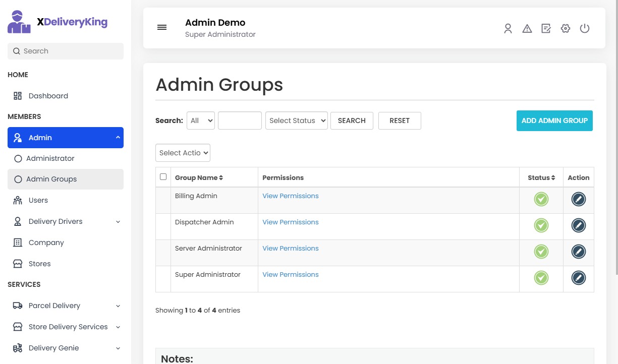Click the edit pencil for Billing Admin
This screenshot has height=364, width=618.
578,199
